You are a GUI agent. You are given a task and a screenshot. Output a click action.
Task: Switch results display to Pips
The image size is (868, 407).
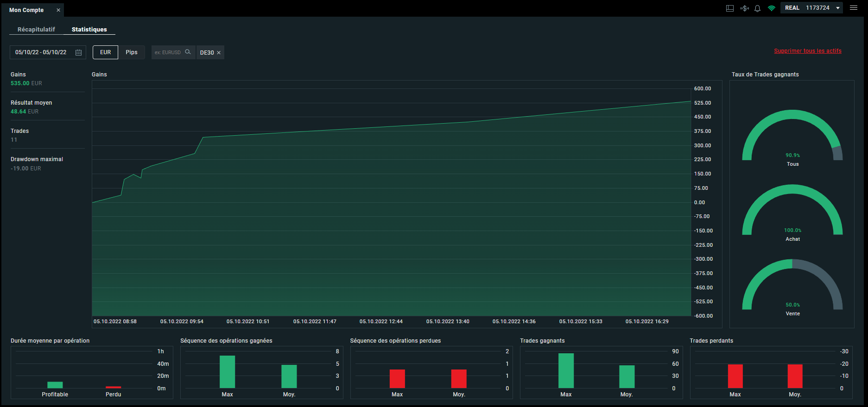[x=132, y=52]
